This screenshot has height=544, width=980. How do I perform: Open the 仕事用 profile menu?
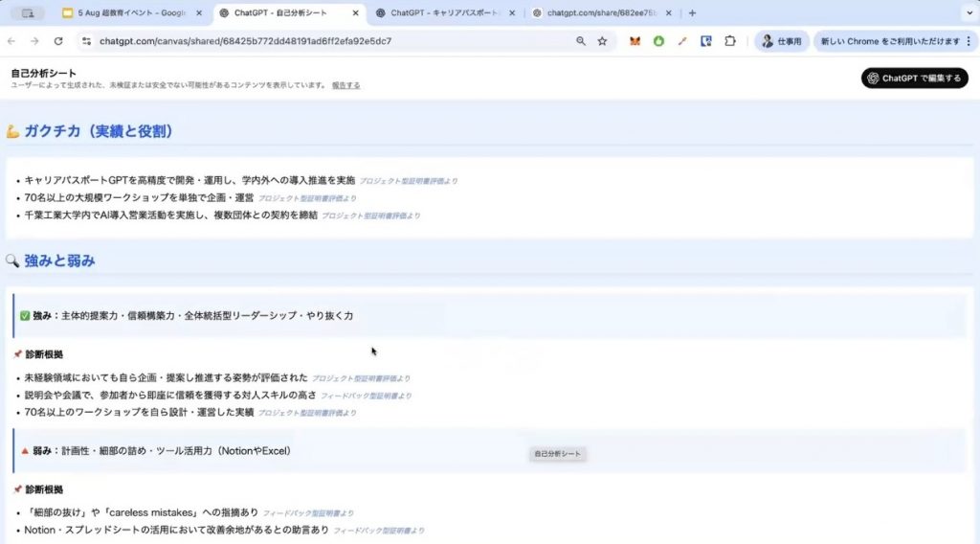click(781, 41)
